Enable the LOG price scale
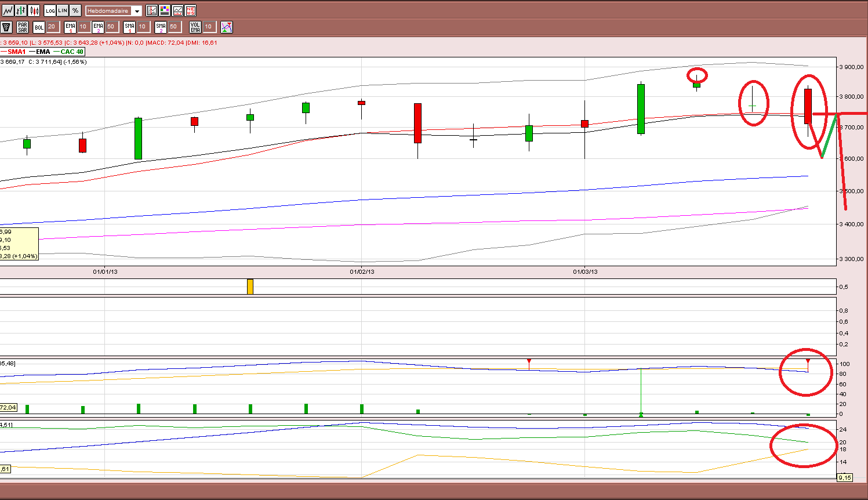The image size is (868, 500). 50,10
